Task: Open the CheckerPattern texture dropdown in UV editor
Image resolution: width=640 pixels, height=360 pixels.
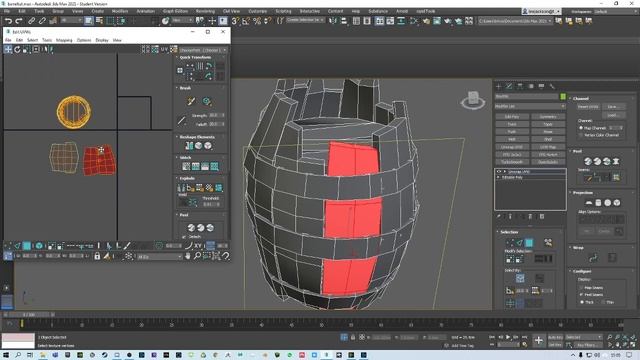Action: [203, 50]
